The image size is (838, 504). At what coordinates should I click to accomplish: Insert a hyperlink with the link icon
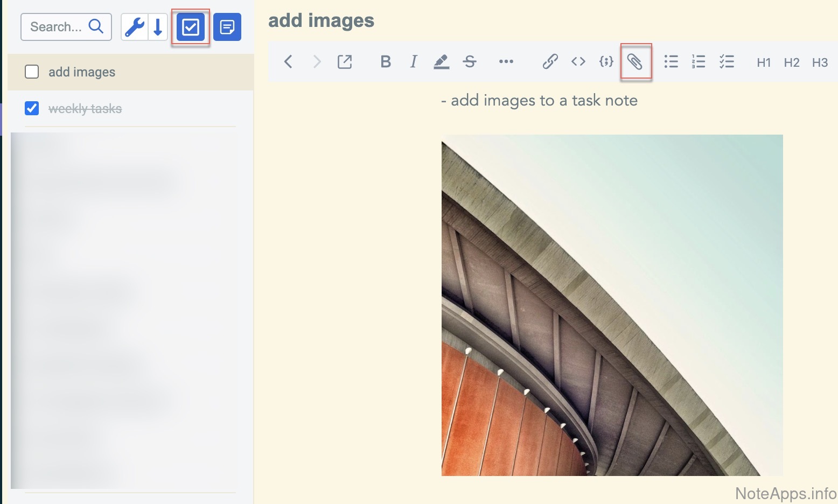pyautogui.click(x=550, y=62)
